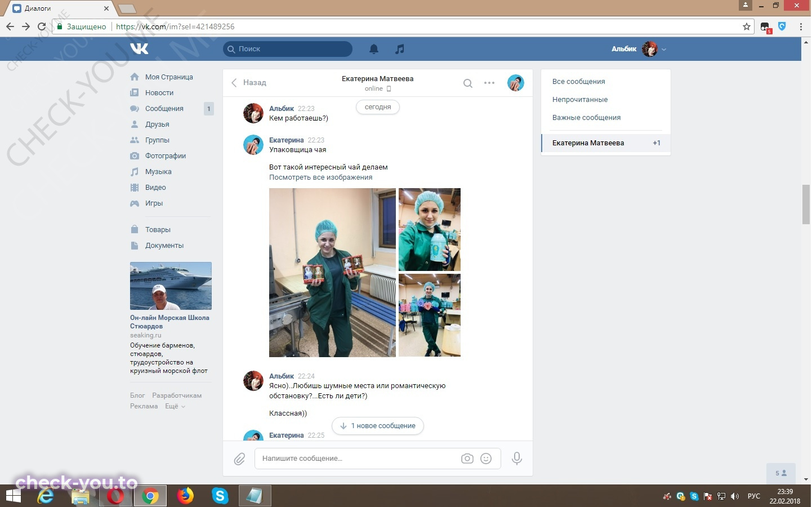
Task: Open Skype from taskbar
Action: pyautogui.click(x=220, y=496)
